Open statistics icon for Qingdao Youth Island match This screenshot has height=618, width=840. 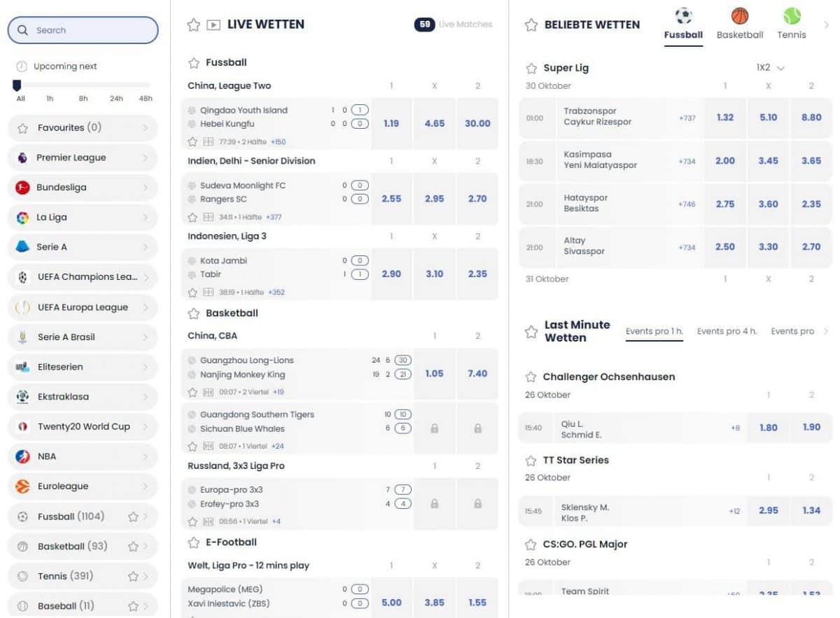[x=208, y=141]
